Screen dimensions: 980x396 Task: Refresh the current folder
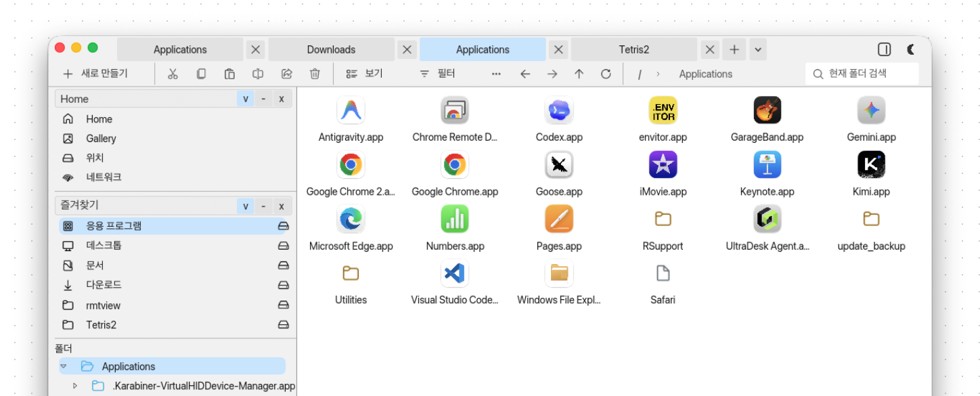pos(606,74)
